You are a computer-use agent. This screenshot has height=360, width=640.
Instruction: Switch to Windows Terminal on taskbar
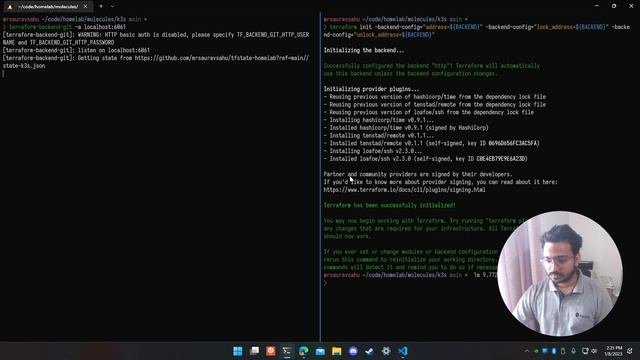(x=287, y=351)
